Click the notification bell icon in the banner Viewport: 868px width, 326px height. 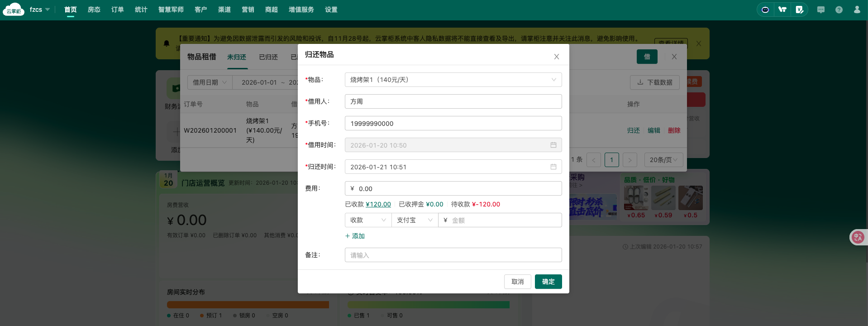point(167,43)
